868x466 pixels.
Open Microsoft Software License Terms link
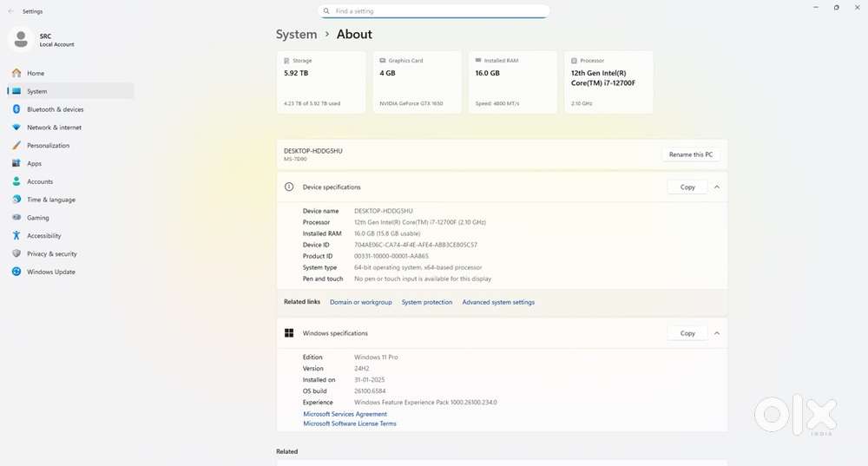(350, 423)
